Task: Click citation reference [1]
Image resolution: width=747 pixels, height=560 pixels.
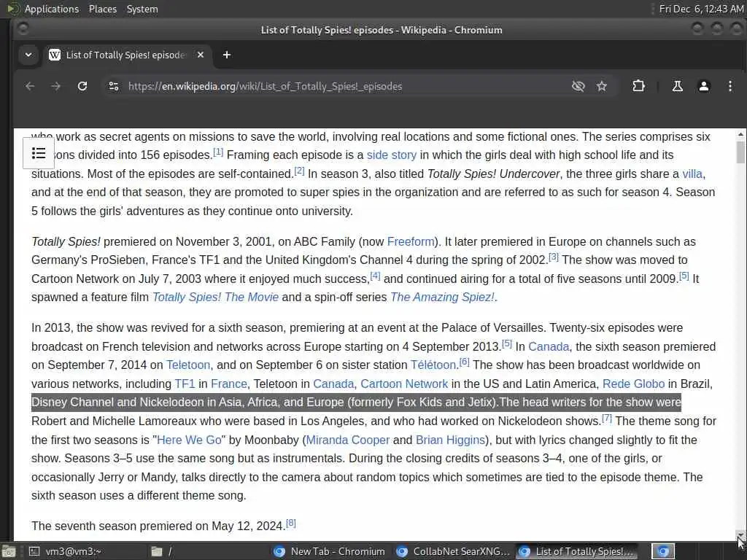Action: coord(218,152)
